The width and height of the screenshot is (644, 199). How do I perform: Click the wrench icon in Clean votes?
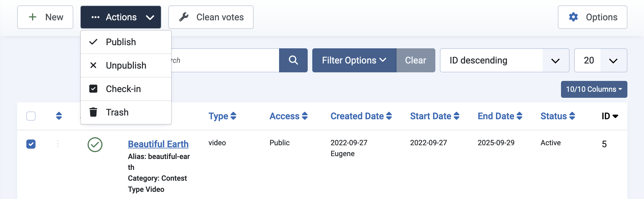pos(184,17)
